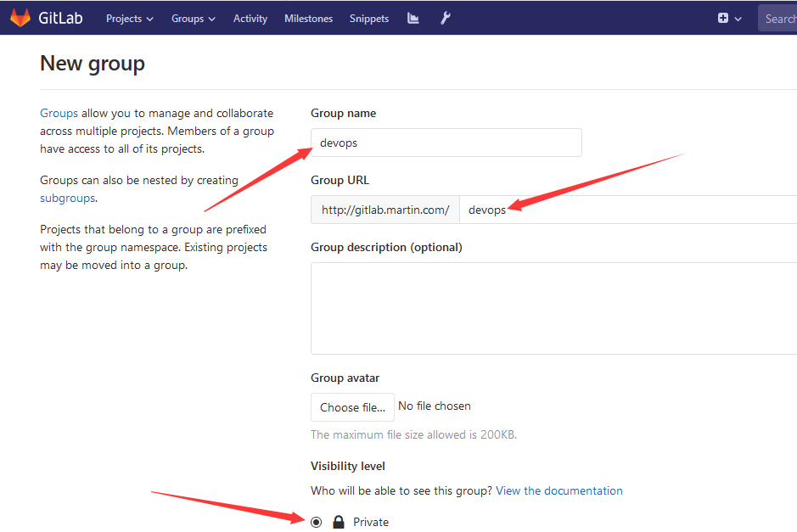Focus the Search box in header
Viewport: 797px width, 532px height.
pyautogui.click(x=778, y=19)
